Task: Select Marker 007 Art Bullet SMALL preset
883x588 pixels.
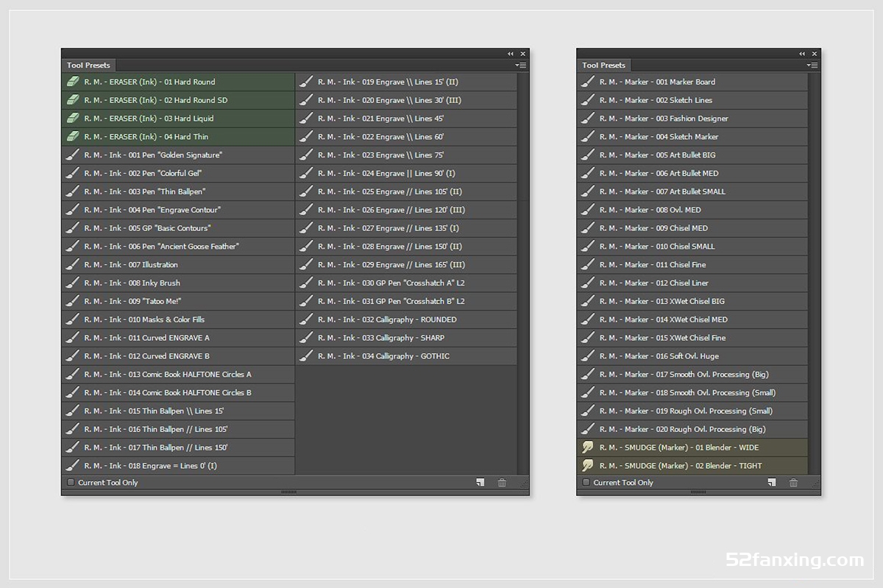Action: 692,191
